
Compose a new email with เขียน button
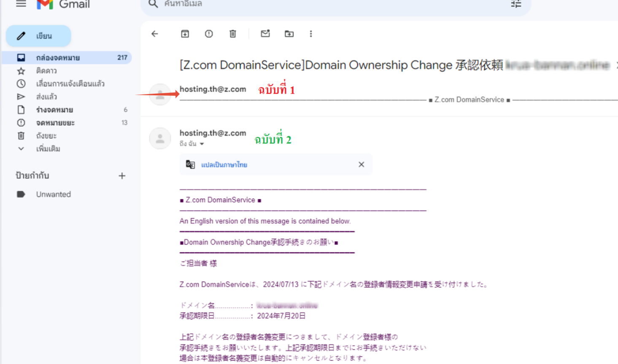coord(38,36)
